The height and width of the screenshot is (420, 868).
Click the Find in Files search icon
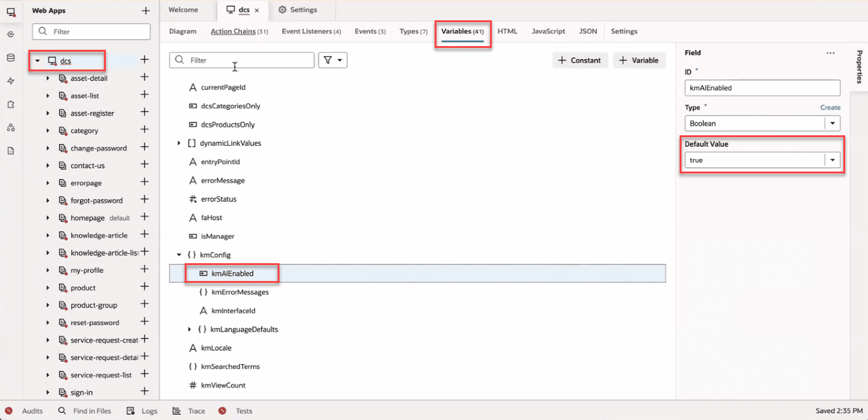point(60,411)
